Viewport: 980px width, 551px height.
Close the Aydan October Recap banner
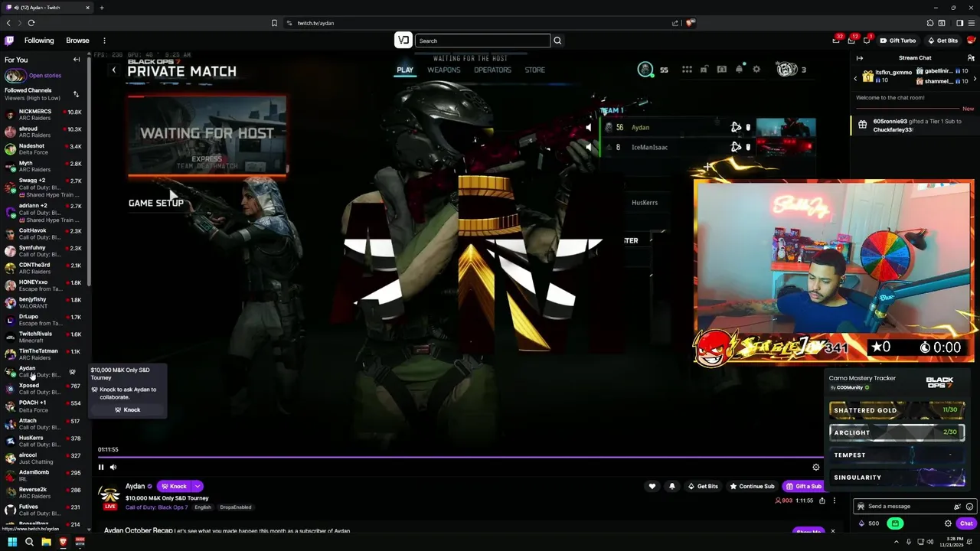pyautogui.click(x=833, y=530)
